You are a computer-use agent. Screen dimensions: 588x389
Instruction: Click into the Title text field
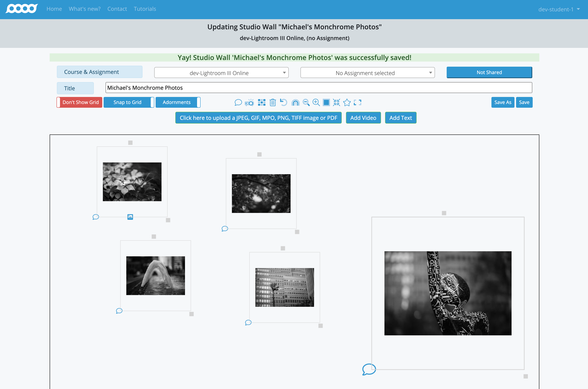(319, 88)
